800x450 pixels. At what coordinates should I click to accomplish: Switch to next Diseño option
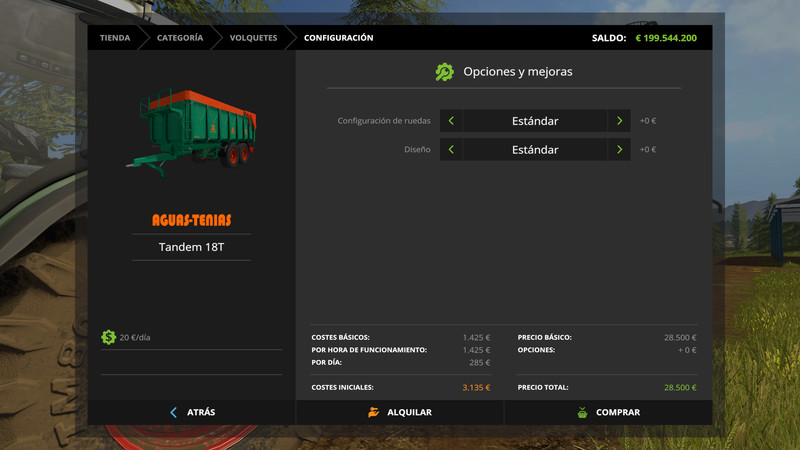click(620, 150)
